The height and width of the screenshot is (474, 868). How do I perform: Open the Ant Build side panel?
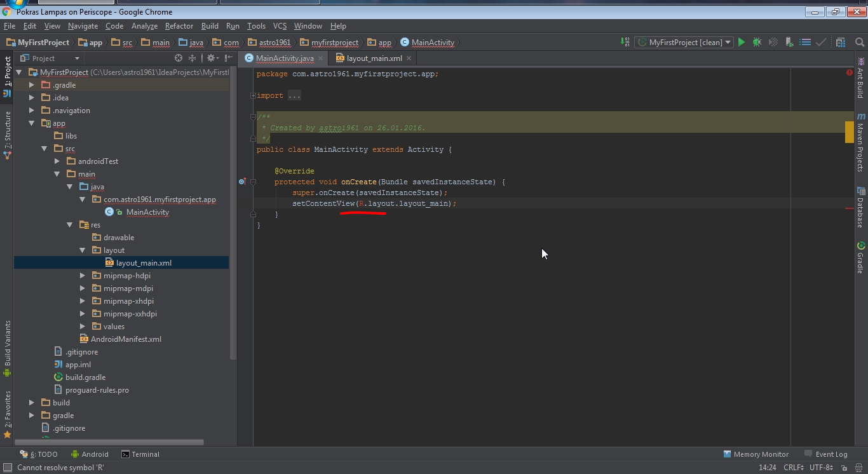860,78
